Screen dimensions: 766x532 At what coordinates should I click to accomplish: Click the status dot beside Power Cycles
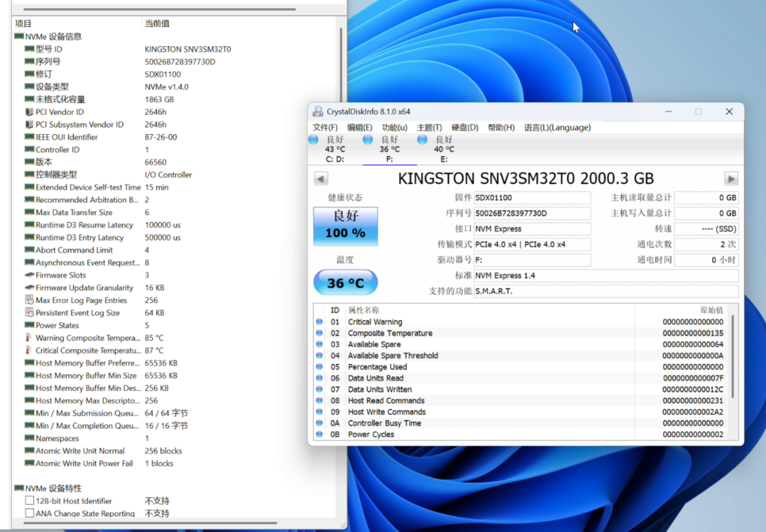tap(319, 434)
